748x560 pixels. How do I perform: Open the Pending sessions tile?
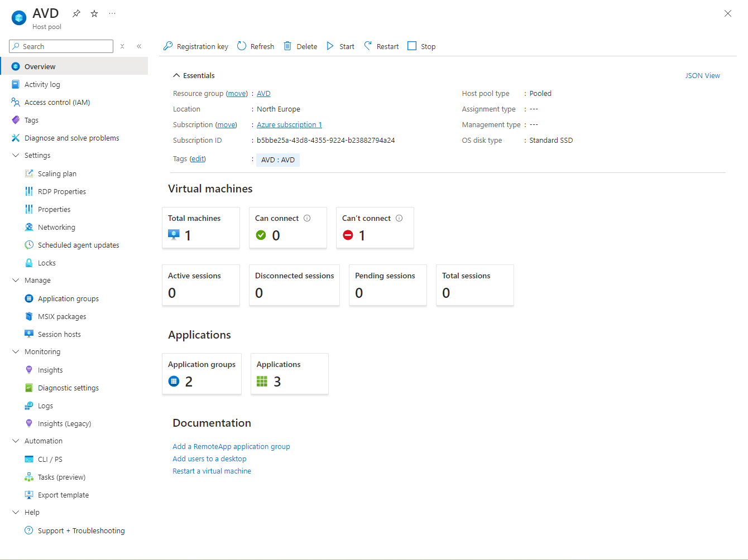pyautogui.click(x=388, y=285)
